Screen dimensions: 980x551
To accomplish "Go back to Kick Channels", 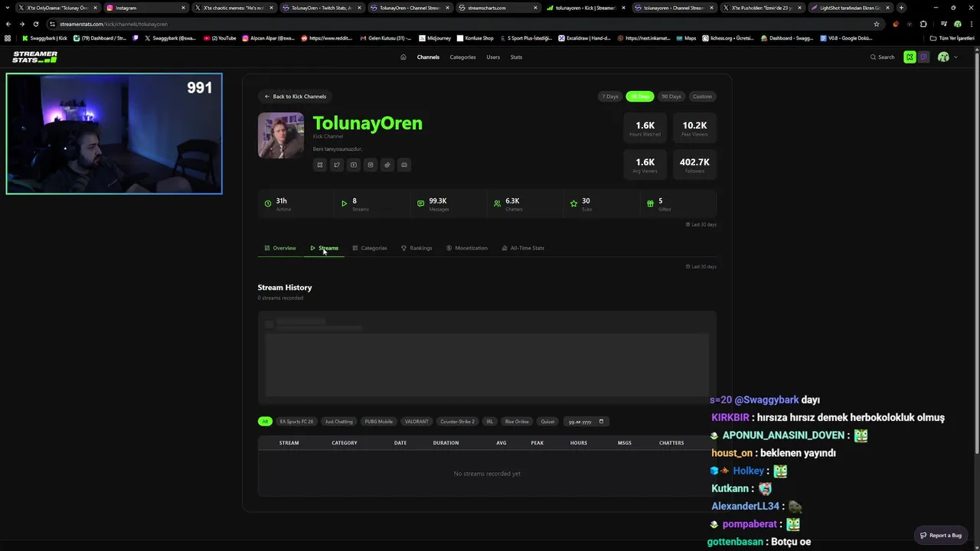I will click(296, 96).
